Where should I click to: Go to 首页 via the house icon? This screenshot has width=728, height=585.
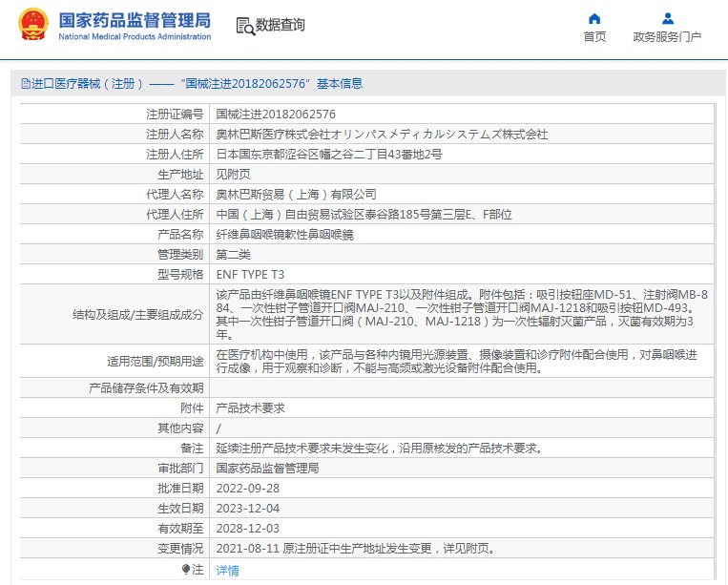tap(594, 18)
